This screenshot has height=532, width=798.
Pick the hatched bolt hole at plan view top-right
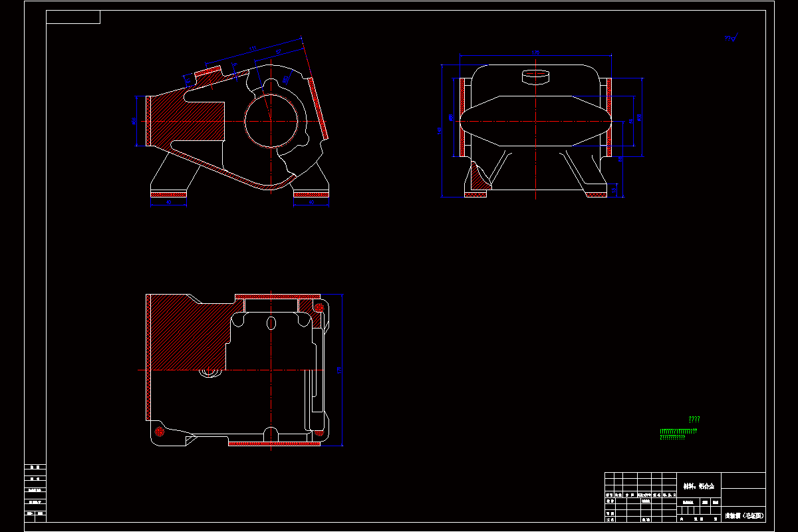tap(319, 308)
